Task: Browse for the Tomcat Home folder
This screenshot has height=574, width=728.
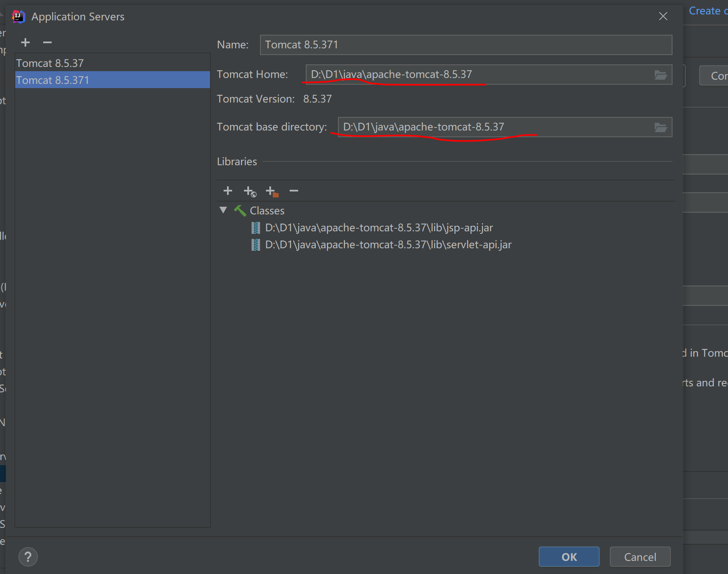Action: pos(660,75)
